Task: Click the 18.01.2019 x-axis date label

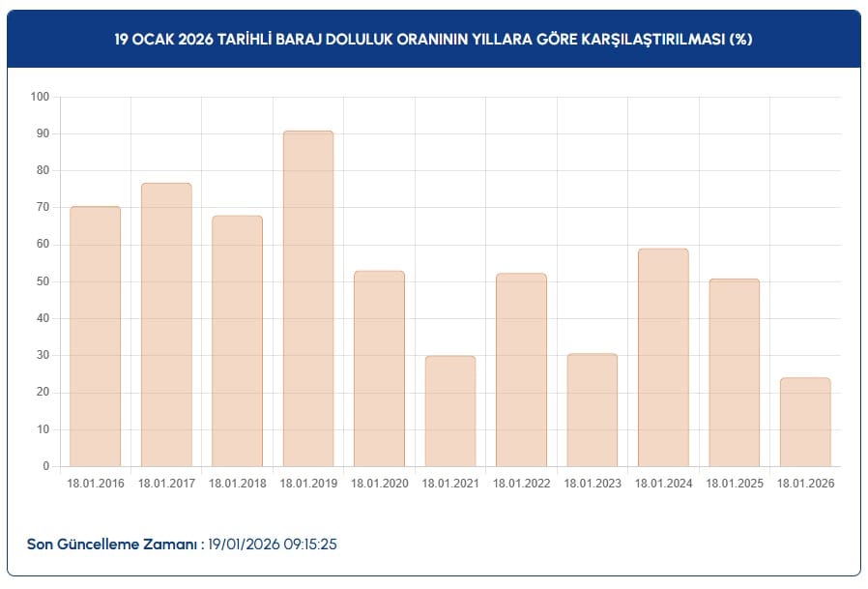Action: [x=308, y=483]
